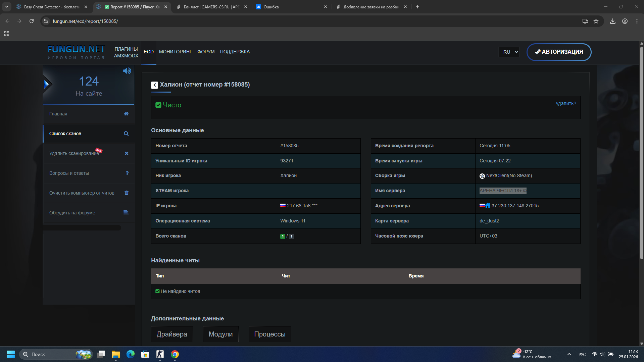644x362 pixels.
Task: Click the trash icon for Очистить компьютер
Action: point(127,193)
